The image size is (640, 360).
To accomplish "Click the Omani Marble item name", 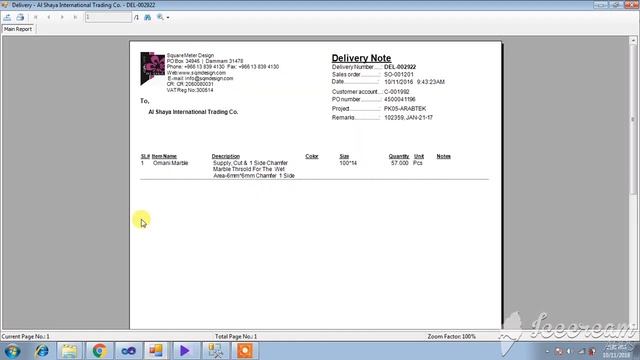I will coord(171,163).
